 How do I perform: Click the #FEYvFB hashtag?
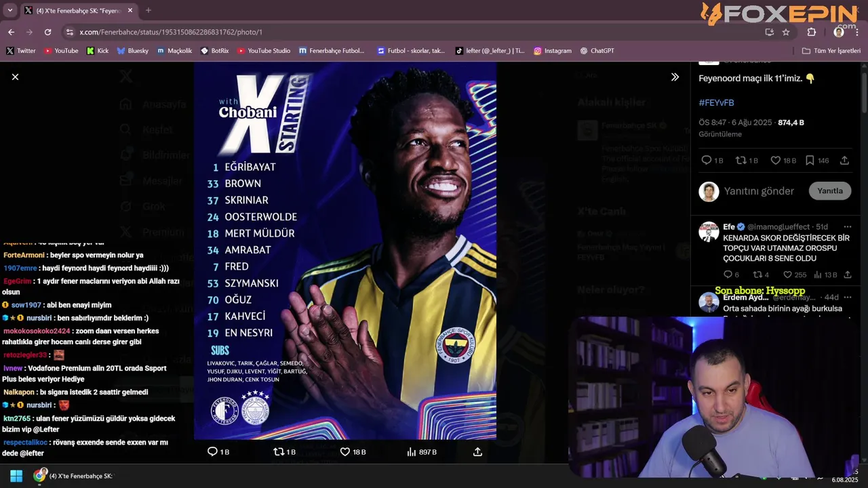[716, 102]
